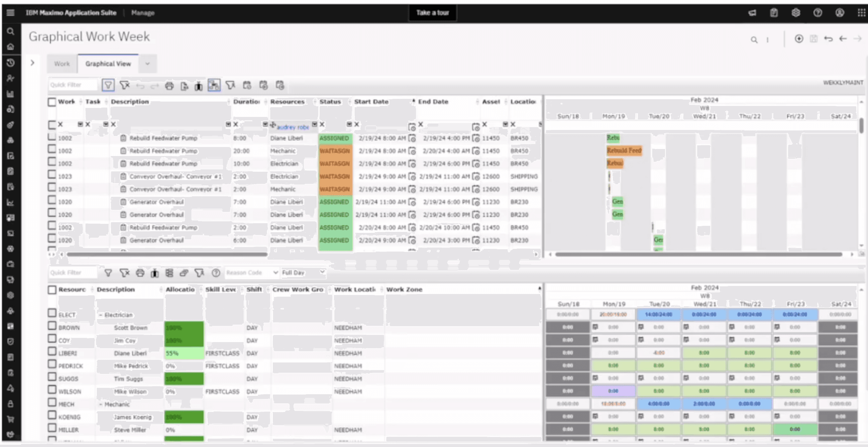The width and height of the screenshot is (868, 447).
Task: Click the print icon in the work list toolbar
Action: 169,86
